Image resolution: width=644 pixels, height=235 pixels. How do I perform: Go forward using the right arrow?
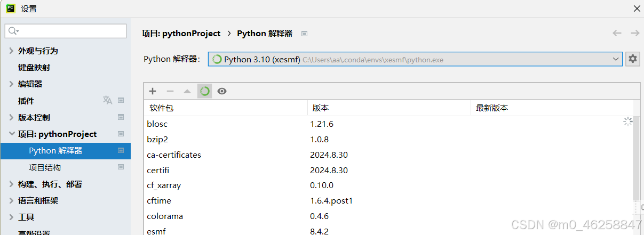pos(635,33)
